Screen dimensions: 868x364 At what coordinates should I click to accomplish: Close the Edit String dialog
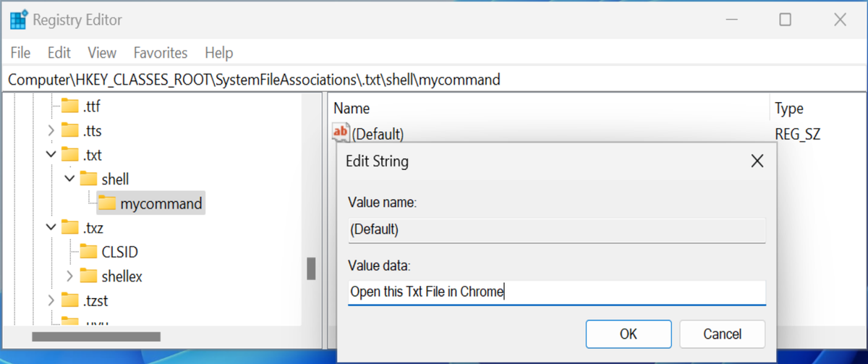click(757, 161)
